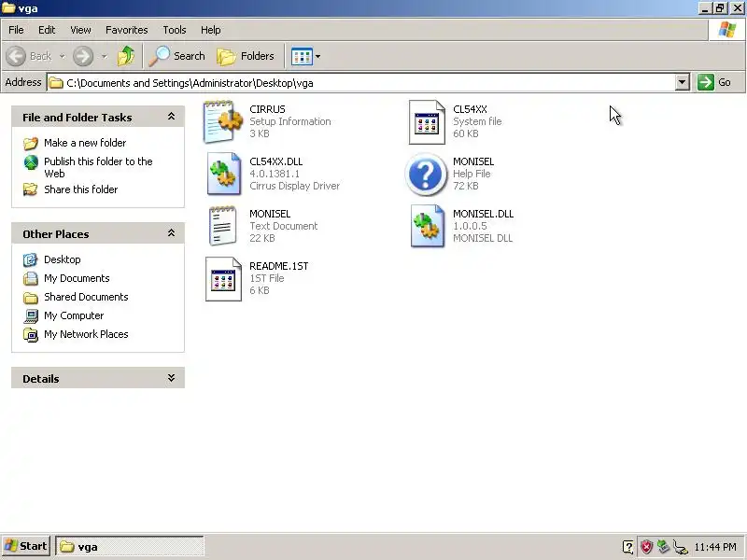This screenshot has height=560, width=747.
Task: Open the Start menu
Action: (x=26, y=546)
